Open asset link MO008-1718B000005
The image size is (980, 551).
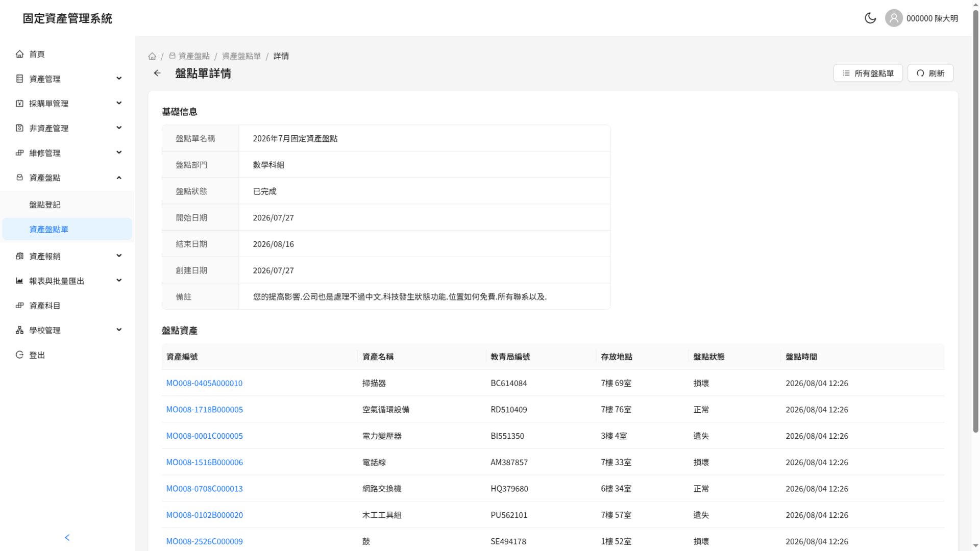coord(205,410)
